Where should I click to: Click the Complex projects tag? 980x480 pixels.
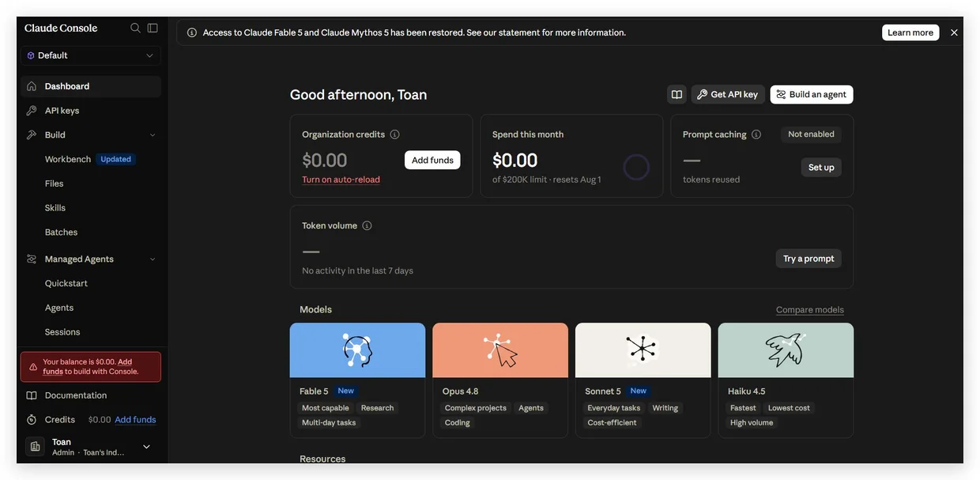tap(476, 408)
